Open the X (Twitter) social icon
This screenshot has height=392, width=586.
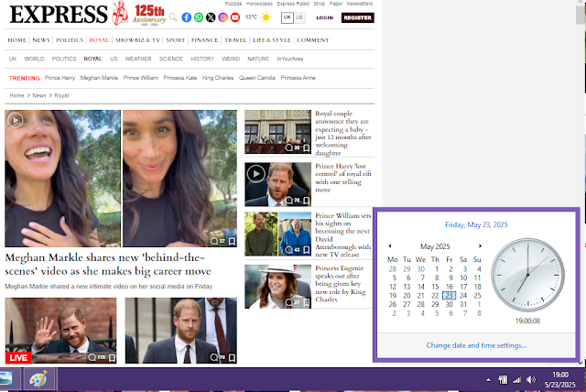click(211, 17)
